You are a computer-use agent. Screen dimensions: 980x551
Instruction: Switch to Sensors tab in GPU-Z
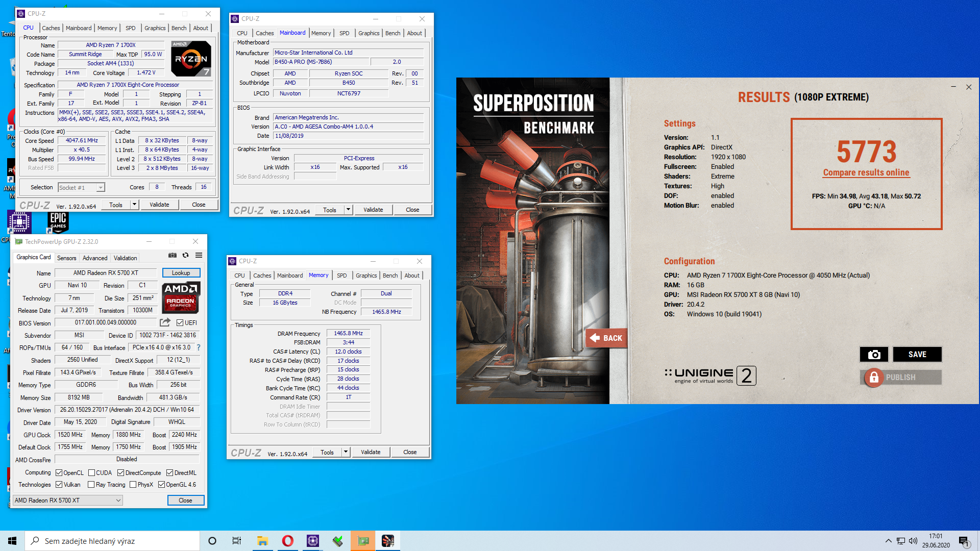[x=67, y=258]
